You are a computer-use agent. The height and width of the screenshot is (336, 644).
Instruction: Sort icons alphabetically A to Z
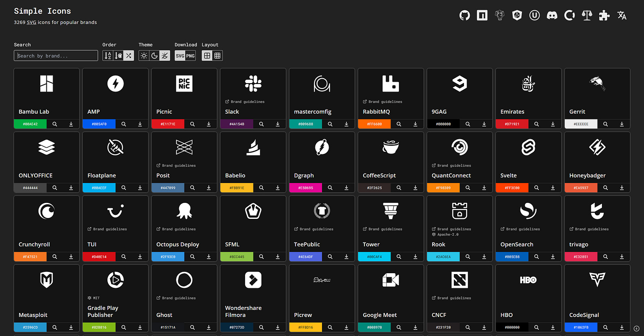pyautogui.click(x=107, y=56)
